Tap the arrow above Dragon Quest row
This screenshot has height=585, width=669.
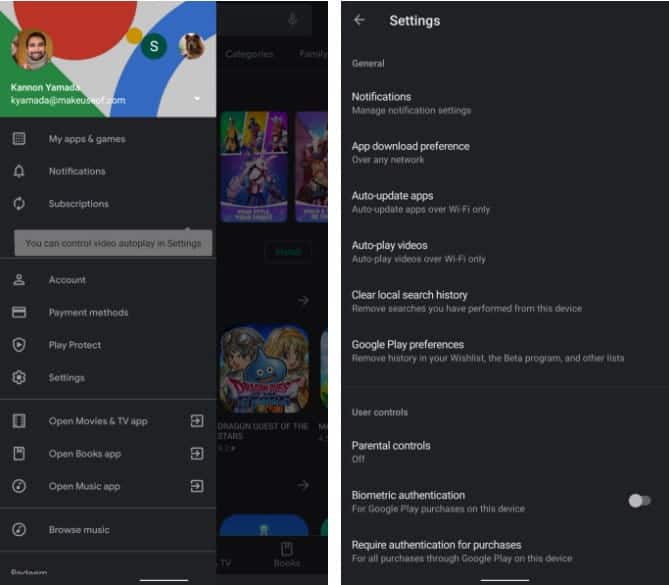[x=303, y=300]
